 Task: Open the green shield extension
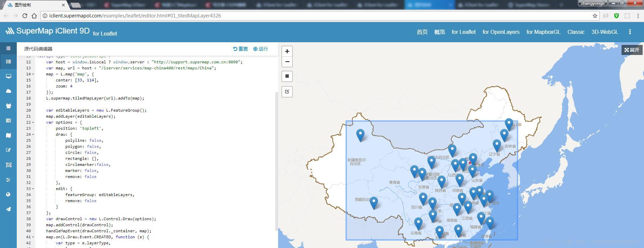pos(616,16)
